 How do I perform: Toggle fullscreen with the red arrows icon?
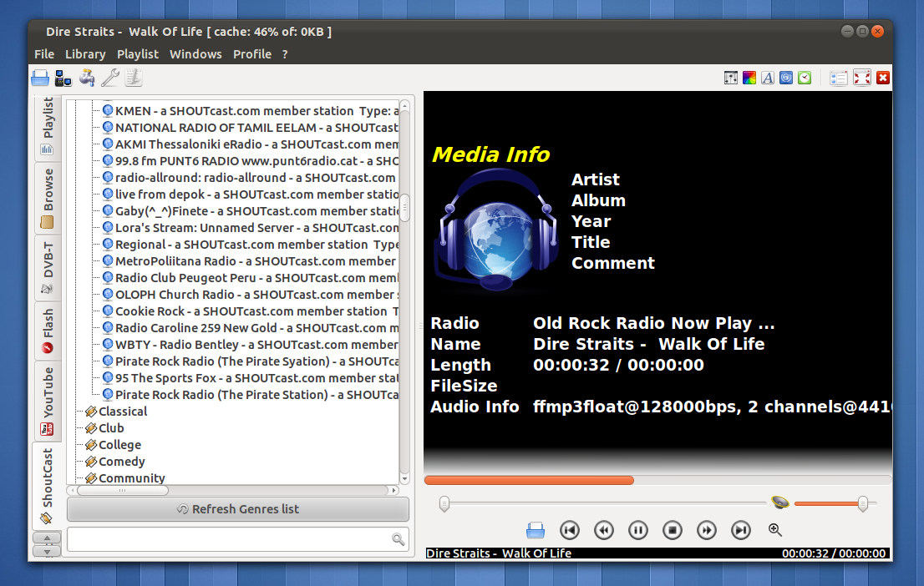point(861,78)
